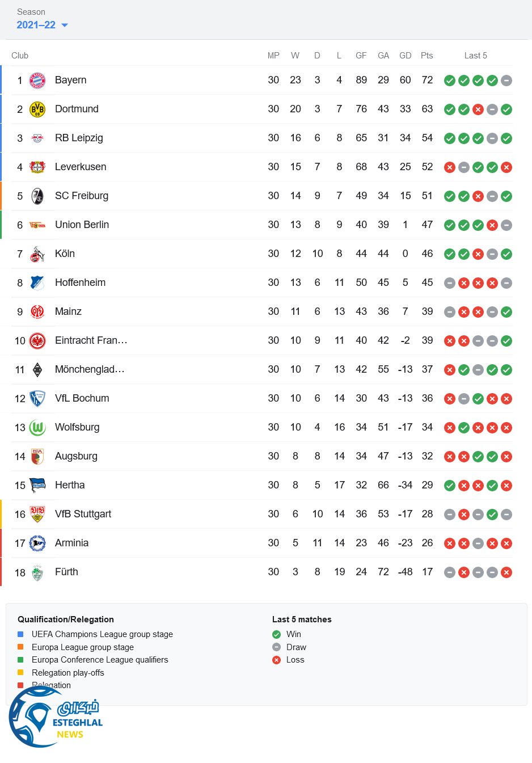Screen dimensions: 532x763
Task: Click the blue Champions League legend swatch
Action: point(20,634)
